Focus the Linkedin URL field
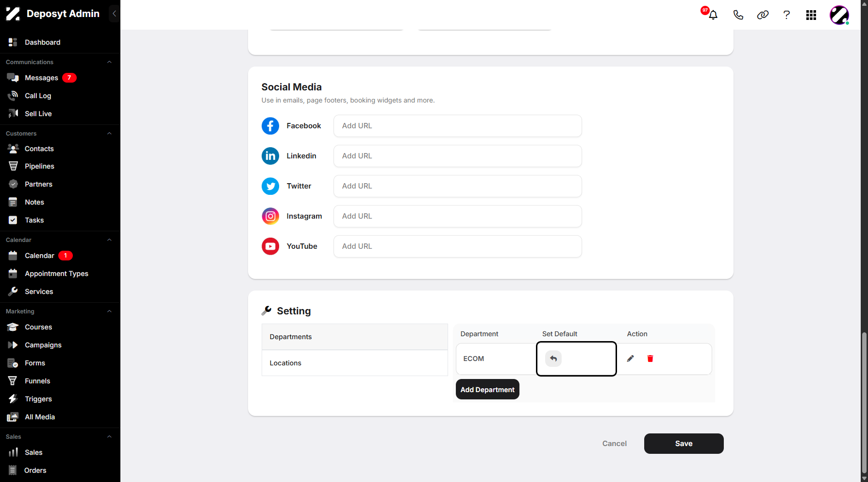Screen dimensions: 868x482 (457, 156)
